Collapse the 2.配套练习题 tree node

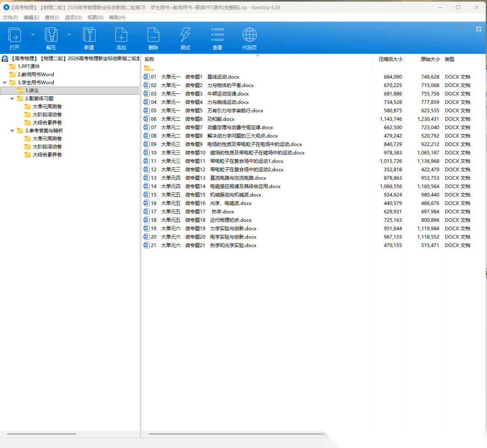tap(12, 99)
